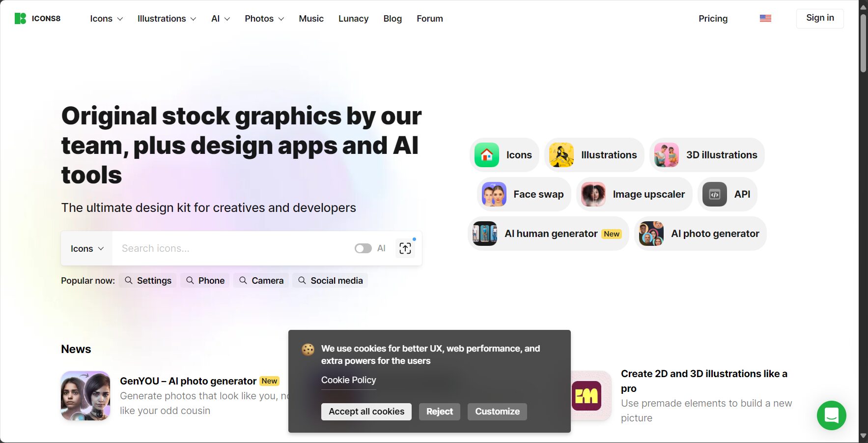Reject cookies
Screen dimensions: 868x443
tap(440, 412)
